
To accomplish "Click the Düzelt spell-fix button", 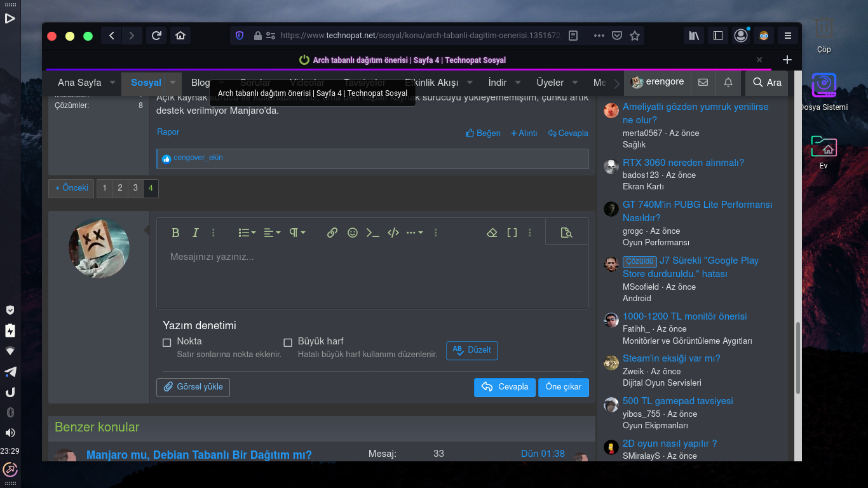I will pos(472,350).
